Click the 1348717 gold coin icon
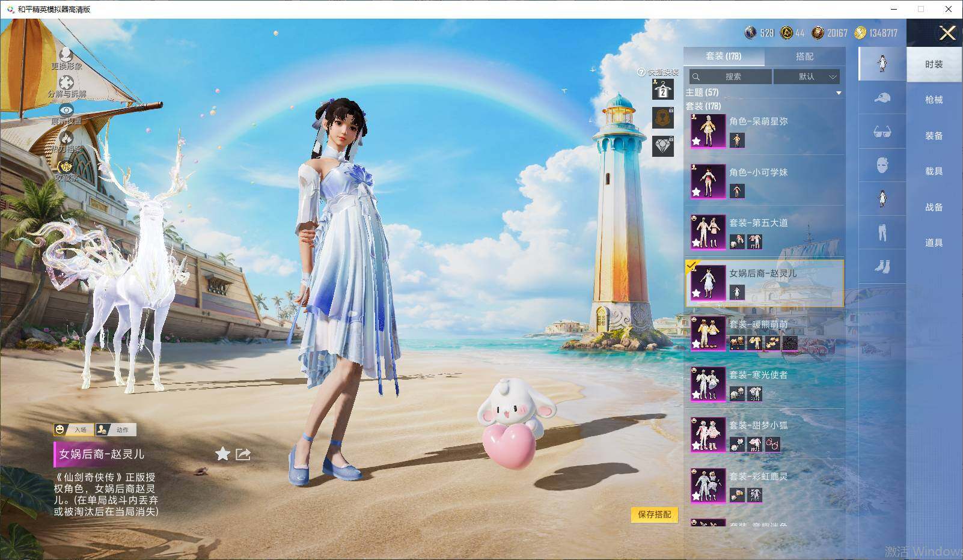Image resolution: width=963 pixels, height=560 pixels. [861, 32]
